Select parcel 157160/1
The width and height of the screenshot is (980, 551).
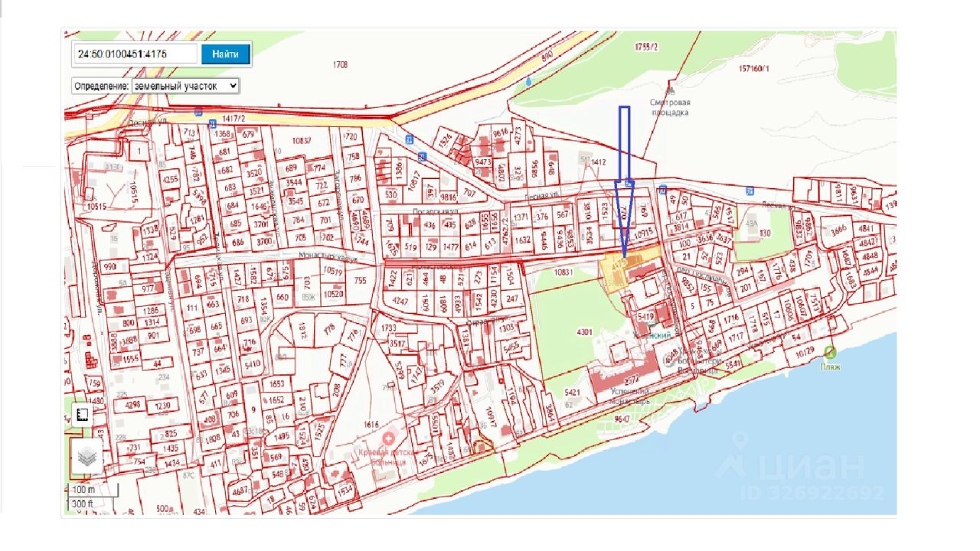pos(754,68)
